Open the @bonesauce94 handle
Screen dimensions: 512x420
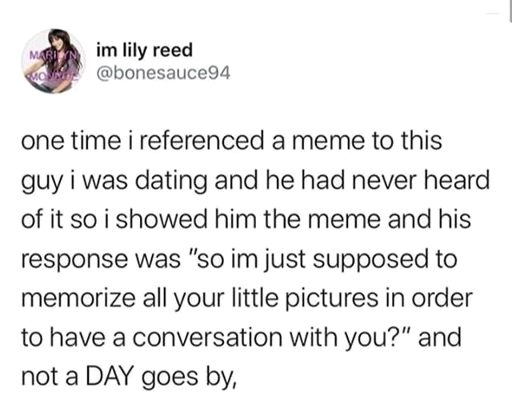point(163,74)
